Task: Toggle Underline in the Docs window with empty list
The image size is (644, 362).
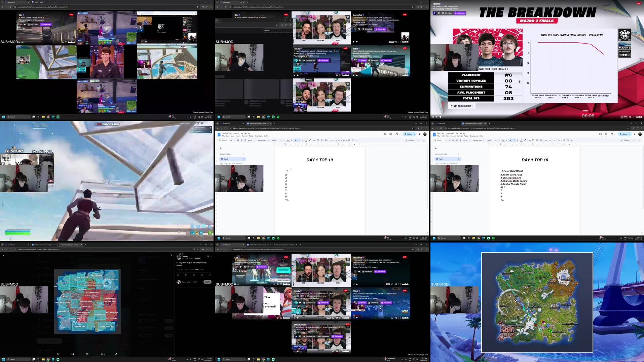Action: (302, 140)
